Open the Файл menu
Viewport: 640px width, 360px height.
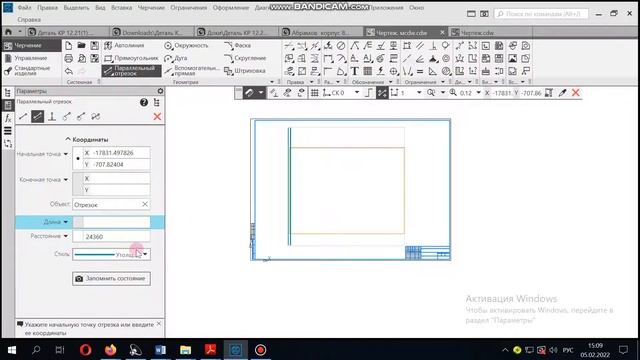24,8
